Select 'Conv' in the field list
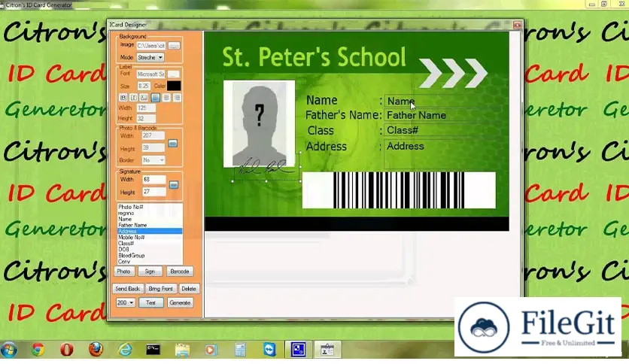The image size is (629, 364). click(150, 262)
